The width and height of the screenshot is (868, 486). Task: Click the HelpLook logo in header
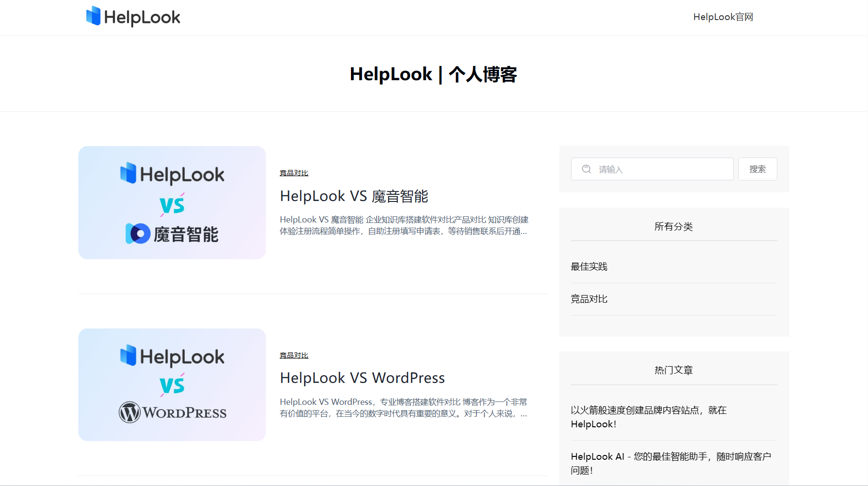coord(133,17)
